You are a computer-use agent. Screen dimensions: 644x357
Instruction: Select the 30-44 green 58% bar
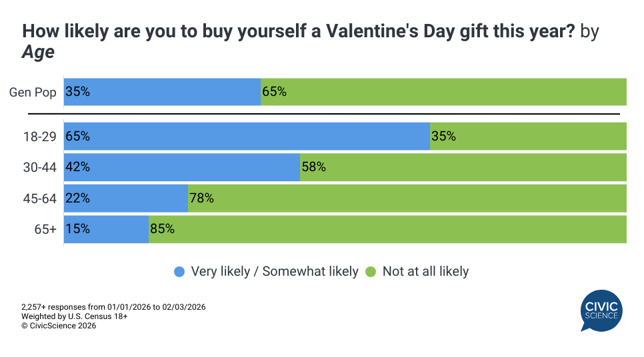[x=463, y=167]
